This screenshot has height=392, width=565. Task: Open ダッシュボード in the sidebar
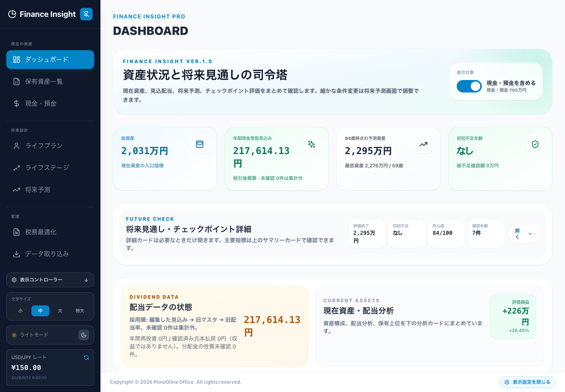(50, 60)
